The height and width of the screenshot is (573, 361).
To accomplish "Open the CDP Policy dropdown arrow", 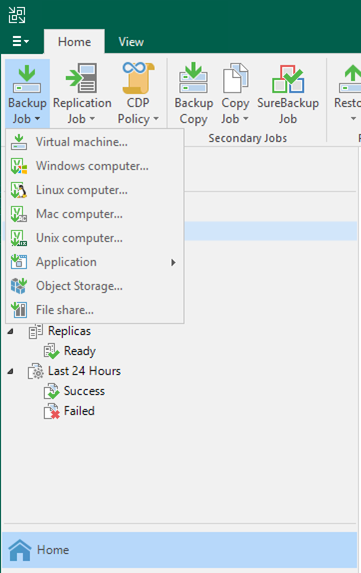I will tap(156, 119).
